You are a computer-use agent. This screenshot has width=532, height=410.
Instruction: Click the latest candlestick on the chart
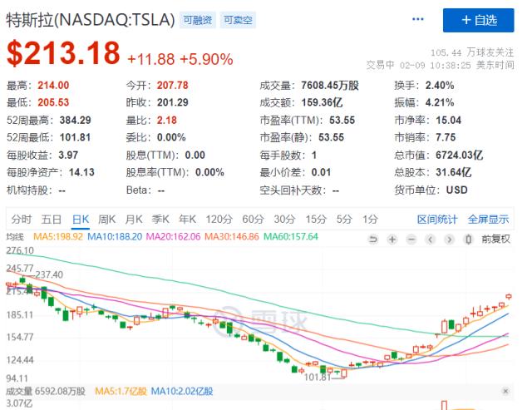(508, 297)
